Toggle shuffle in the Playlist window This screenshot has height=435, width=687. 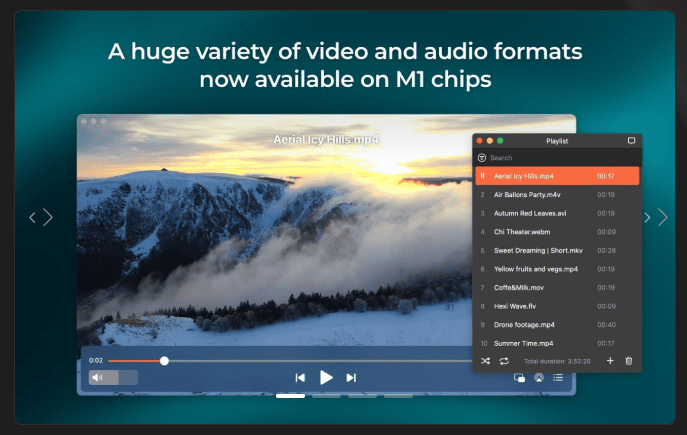pyautogui.click(x=485, y=361)
